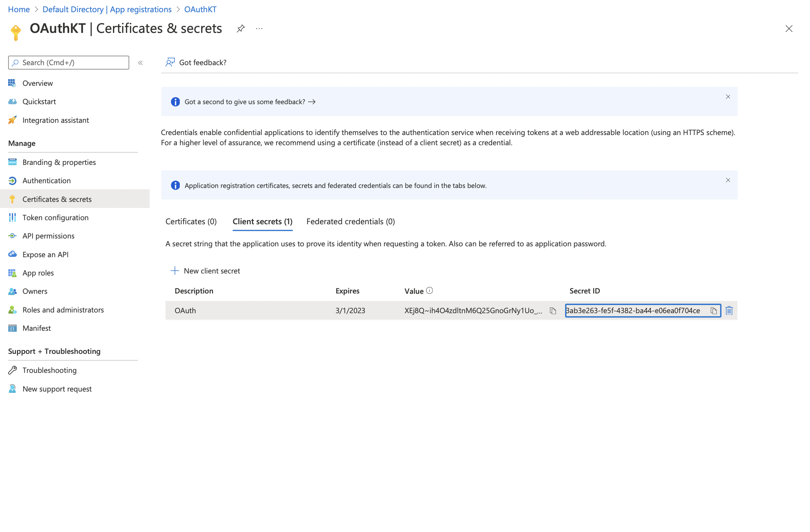The width and height of the screenshot is (810, 532).
Task: Click the 3/1/2023 expiry date
Action: (x=350, y=310)
